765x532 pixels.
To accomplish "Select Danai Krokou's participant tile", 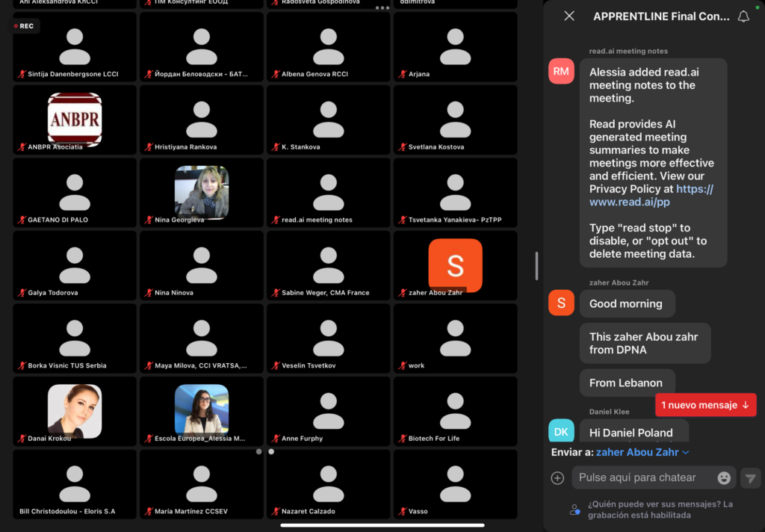I will (75, 410).
